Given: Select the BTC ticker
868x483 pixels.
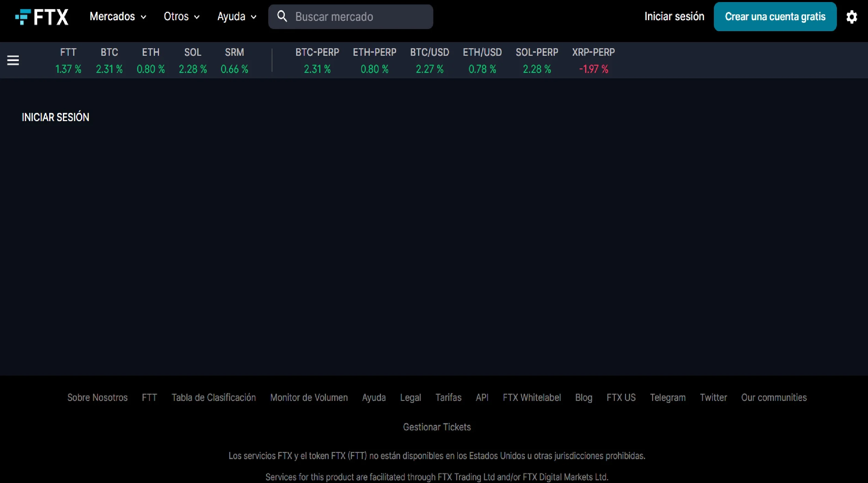Looking at the screenshot, I should [109, 61].
